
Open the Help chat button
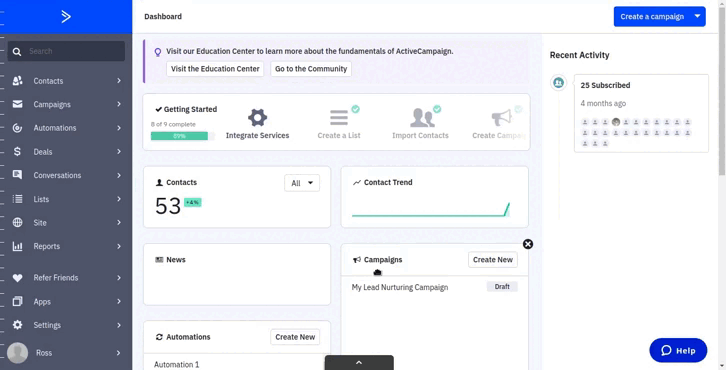pos(678,351)
